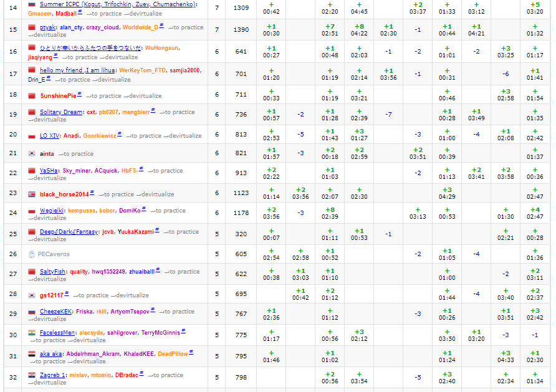Click the virtual participant mark after gs12117
The height and width of the screenshot is (392, 556).
pyautogui.click(x=67, y=294)
